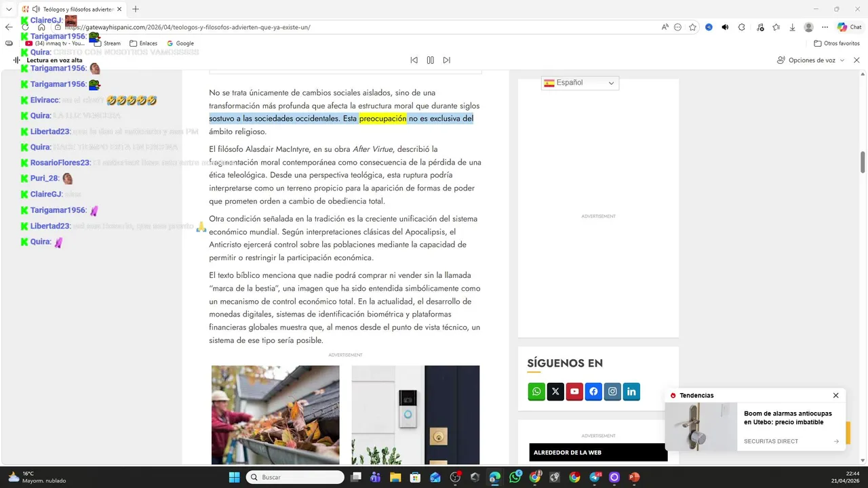Screen dimensions: 868x488
Task: Open WhatsApp from taskbar
Action: click(515, 477)
